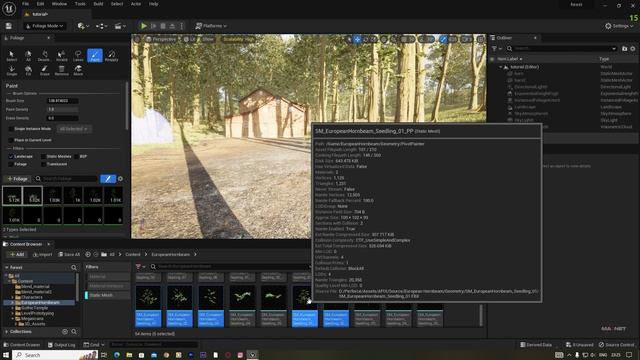Image resolution: width=640 pixels, height=360 pixels.
Task: Expand the Characters folder
Action: pos(13,297)
